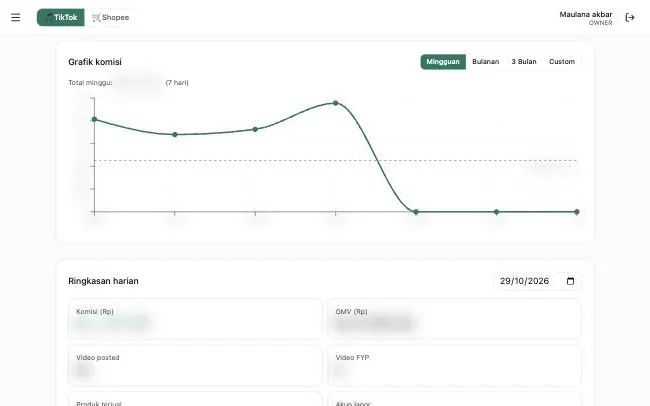Switch to the Shopee platform tab

coord(111,17)
